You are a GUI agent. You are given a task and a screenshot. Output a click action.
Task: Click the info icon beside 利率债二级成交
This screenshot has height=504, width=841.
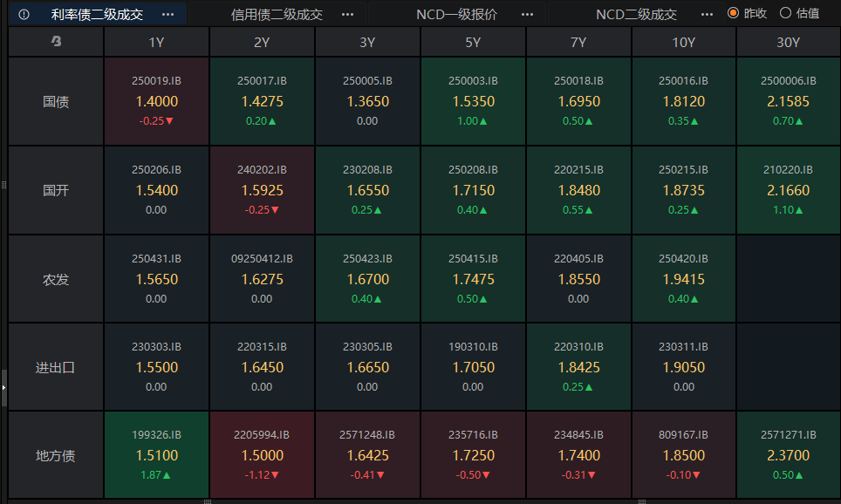point(24,14)
